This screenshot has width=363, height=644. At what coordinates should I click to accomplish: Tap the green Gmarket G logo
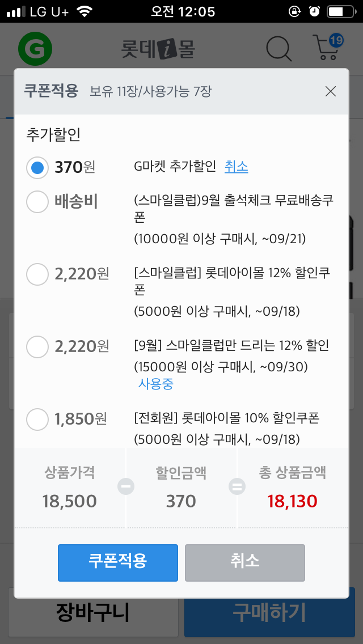(35, 49)
